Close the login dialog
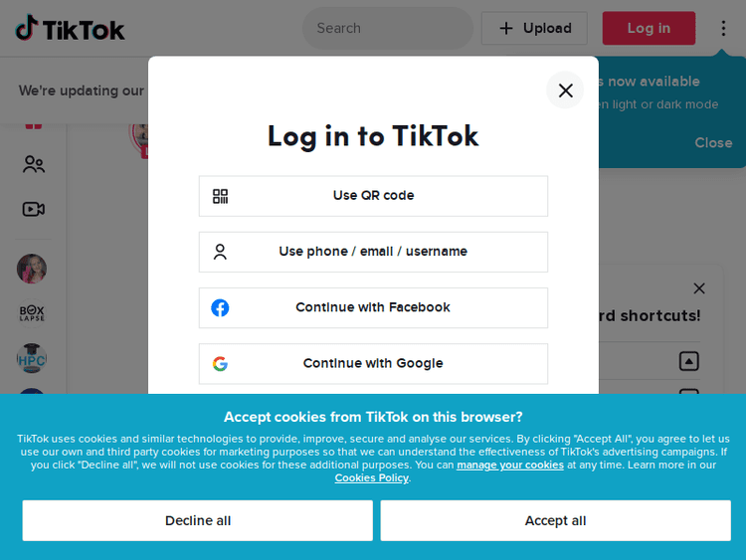The width and height of the screenshot is (746, 560). (565, 91)
